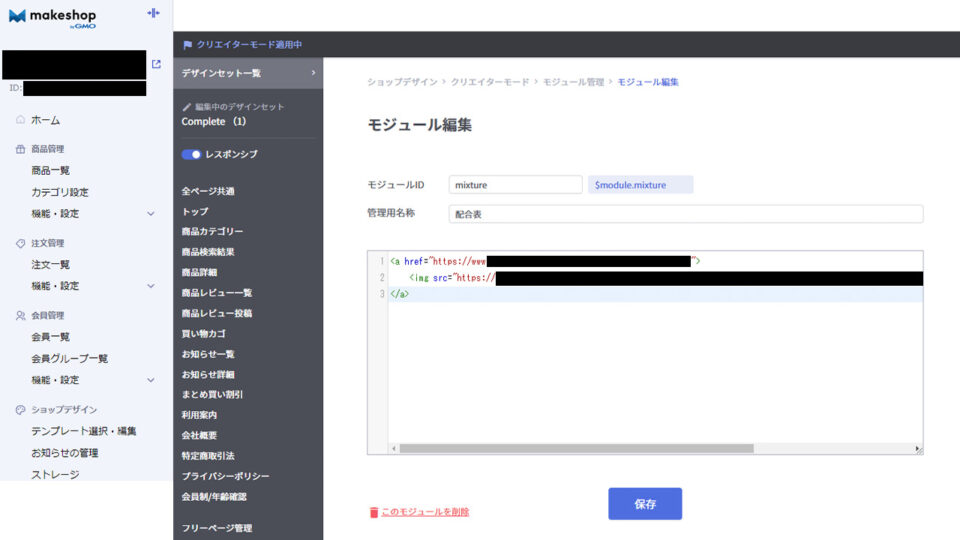Image resolution: width=960 pixels, height=540 pixels.
Task: Click the 会員管理 people icon
Action: point(20,315)
